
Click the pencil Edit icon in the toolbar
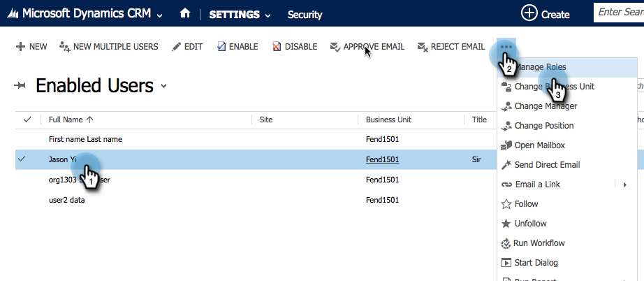176,47
